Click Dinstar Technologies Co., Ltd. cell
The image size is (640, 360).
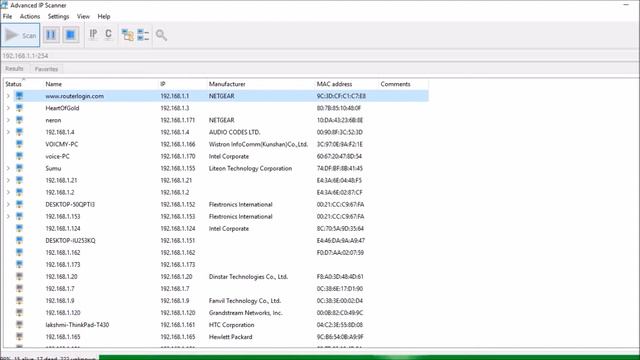coord(248,277)
